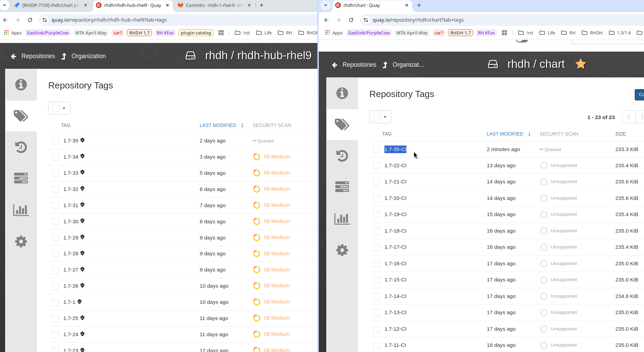
Task: Click the 58 Medium scan for 1.7-34
Action: click(x=276, y=157)
